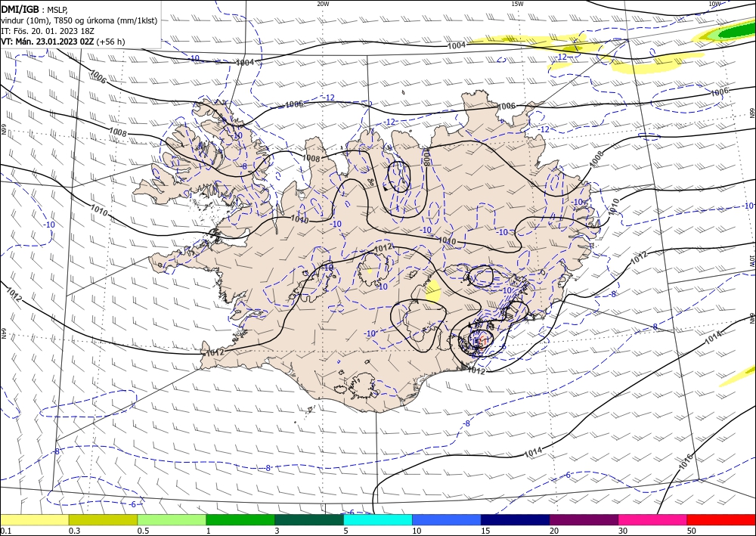The height and width of the screenshot is (536, 756).
Task: Click the legend value "0.1"
Action: (5, 531)
